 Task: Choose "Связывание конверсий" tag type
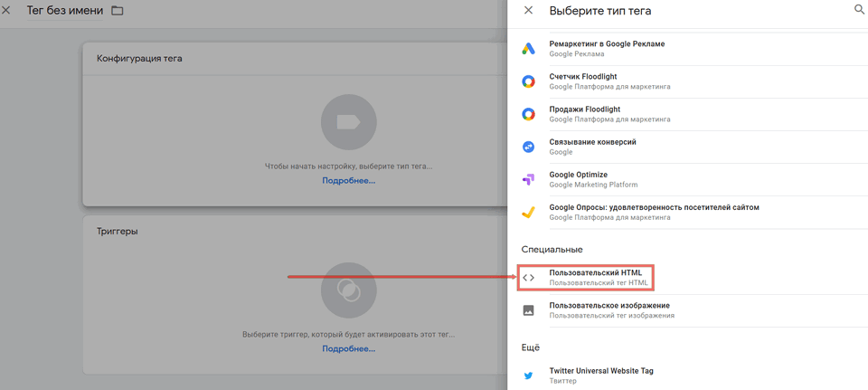point(592,142)
